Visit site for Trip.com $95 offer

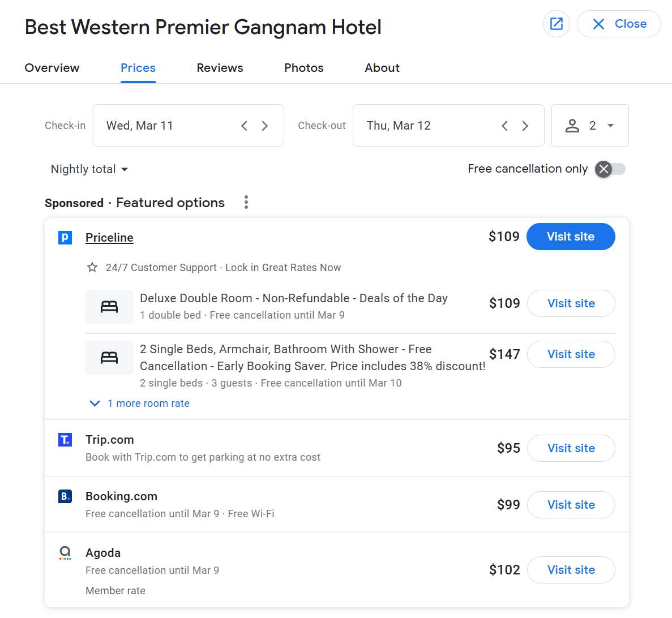click(x=571, y=448)
